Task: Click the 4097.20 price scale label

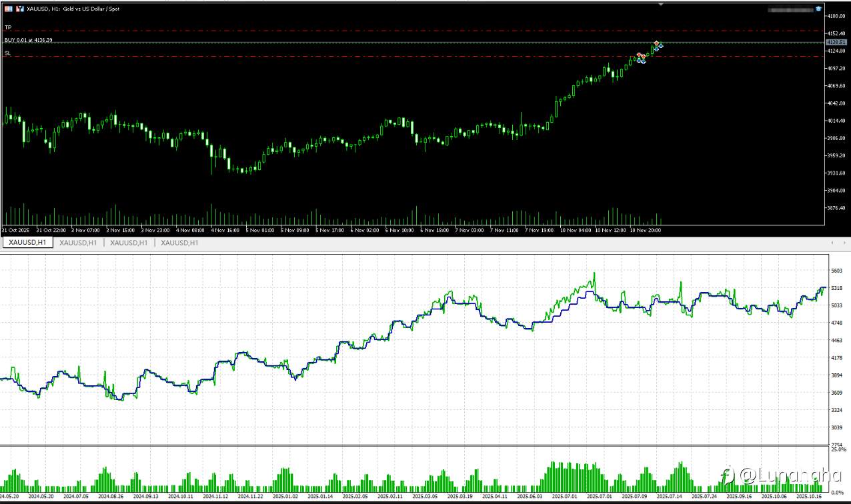Action: click(836, 68)
